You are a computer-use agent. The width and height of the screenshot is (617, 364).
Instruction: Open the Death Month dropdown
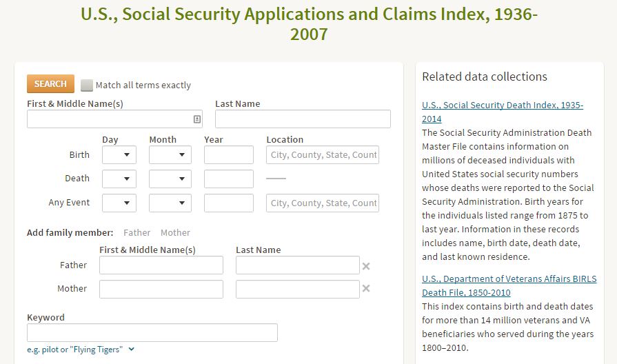(x=170, y=179)
